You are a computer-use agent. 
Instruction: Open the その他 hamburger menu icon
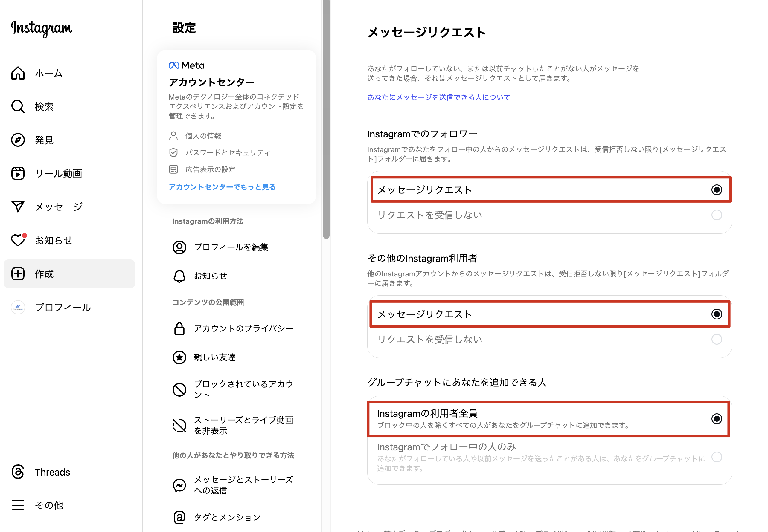click(x=18, y=505)
